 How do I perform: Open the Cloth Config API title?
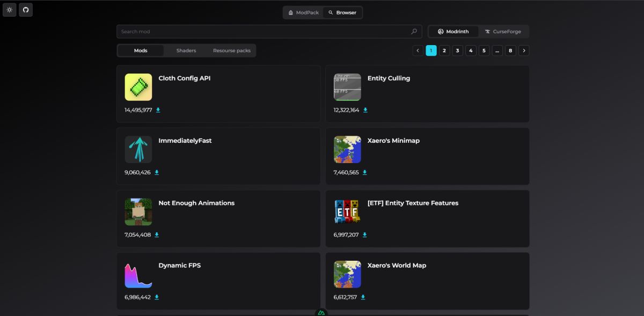[185, 78]
